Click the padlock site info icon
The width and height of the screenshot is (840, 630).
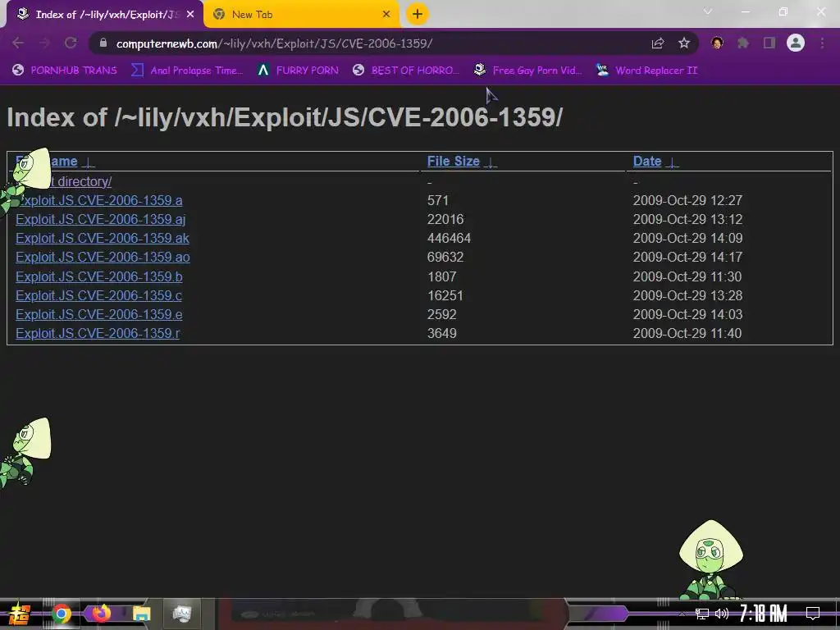(103, 43)
